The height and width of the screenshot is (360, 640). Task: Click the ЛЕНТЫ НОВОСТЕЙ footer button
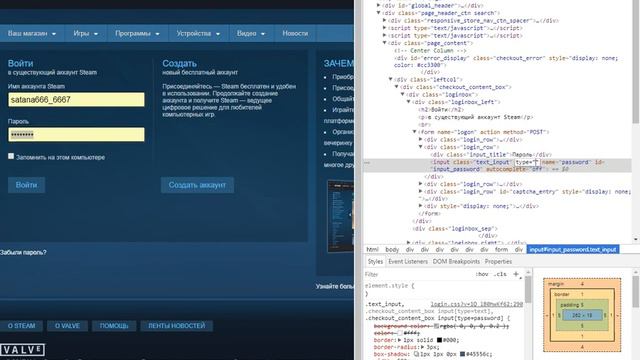coord(177,326)
